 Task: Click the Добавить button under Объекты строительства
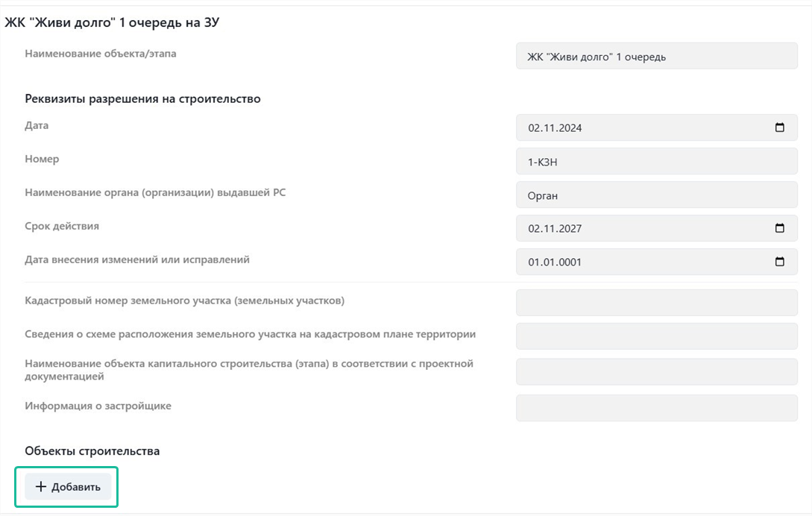(68, 486)
